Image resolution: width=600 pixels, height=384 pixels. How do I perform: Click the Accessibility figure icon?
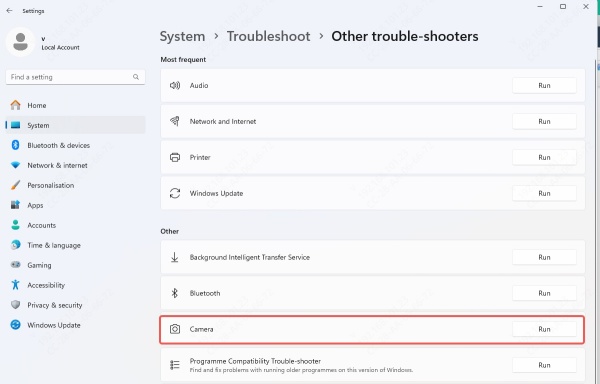tap(15, 285)
